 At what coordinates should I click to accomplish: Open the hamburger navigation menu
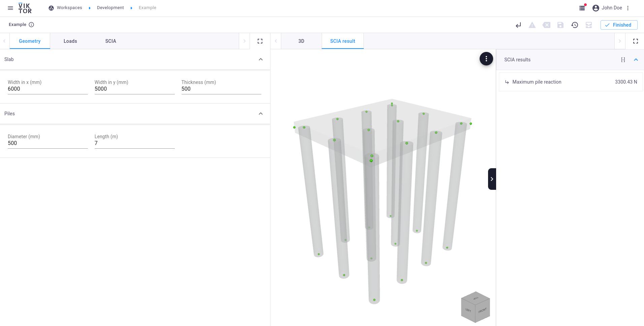[10, 8]
